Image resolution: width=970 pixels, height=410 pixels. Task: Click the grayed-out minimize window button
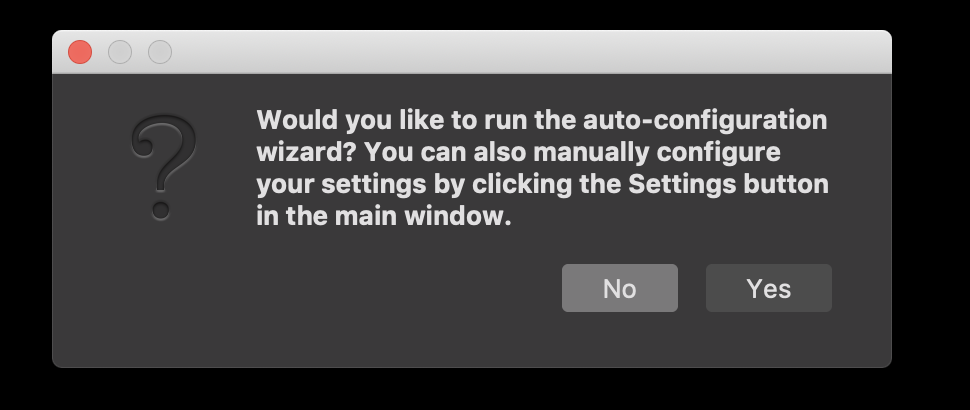pyautogui.click(x=120, y=52)
